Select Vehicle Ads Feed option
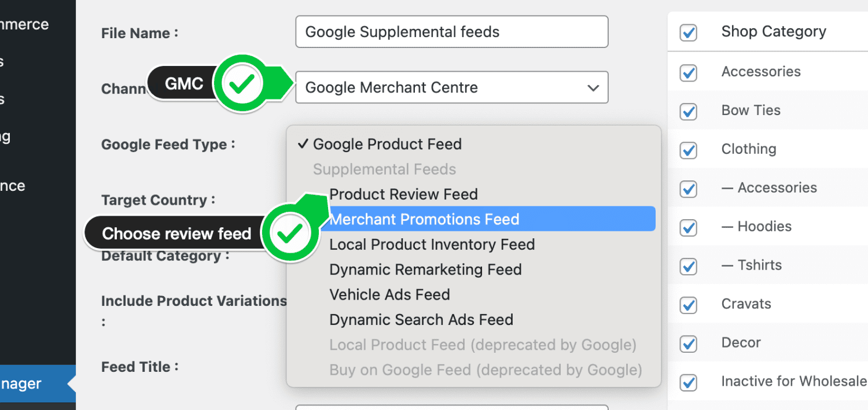 pos(389,294)
